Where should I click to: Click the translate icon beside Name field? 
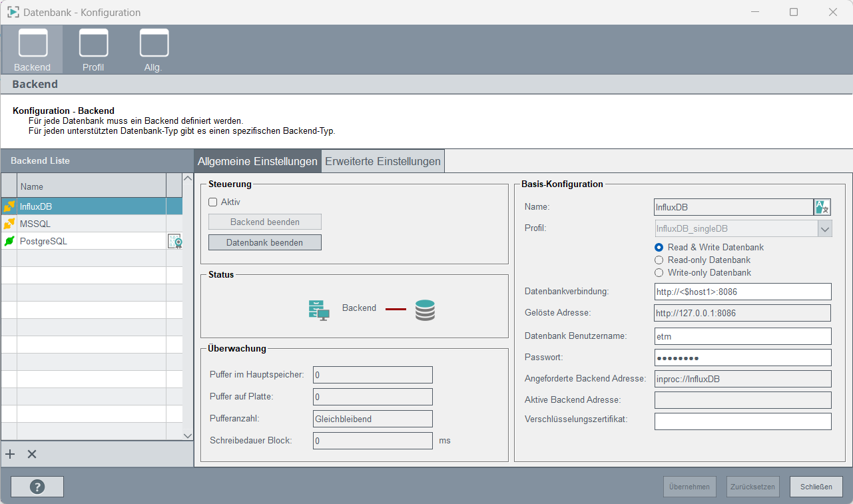(x=822, y=207)
